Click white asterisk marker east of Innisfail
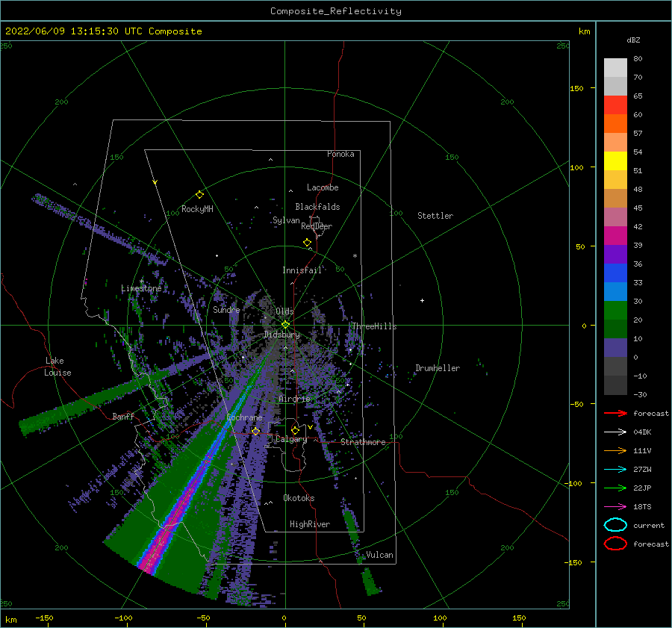The height and width of the screenshot is (628, 672). pyautogui.click(x=355, y=256)
